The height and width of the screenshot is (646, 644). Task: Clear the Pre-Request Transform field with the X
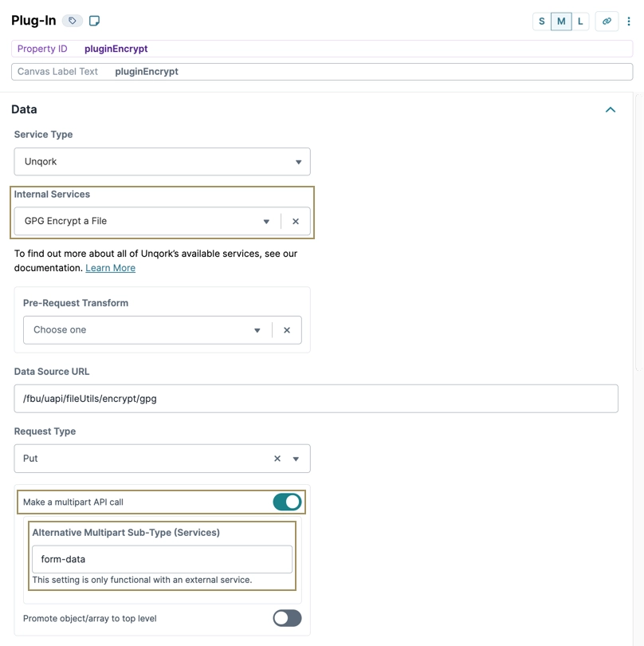pyautogui.click(x=287, y=329)
